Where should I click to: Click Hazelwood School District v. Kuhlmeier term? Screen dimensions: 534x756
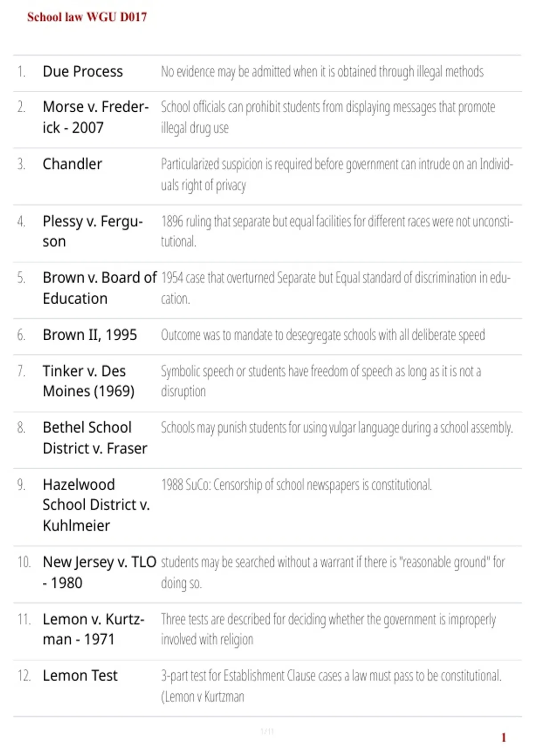96,505
